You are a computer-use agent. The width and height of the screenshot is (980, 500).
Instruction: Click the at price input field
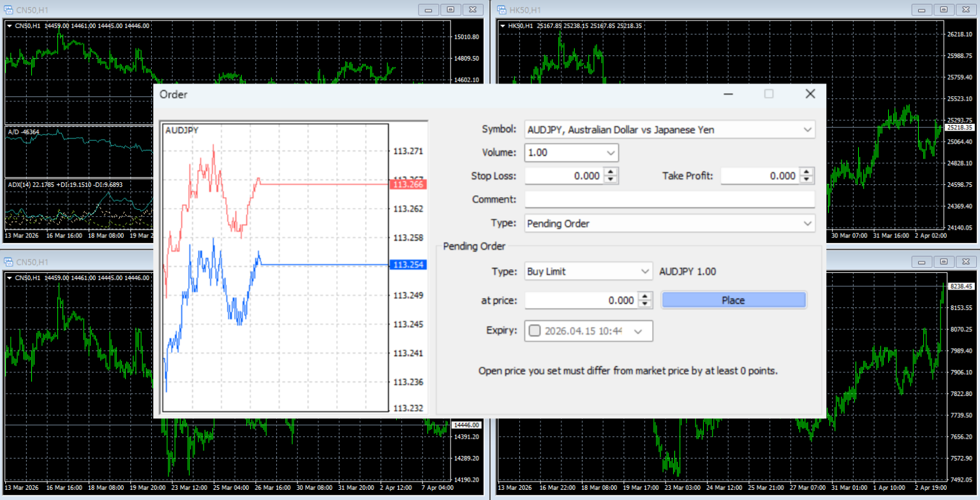click(x=581, y=300)
